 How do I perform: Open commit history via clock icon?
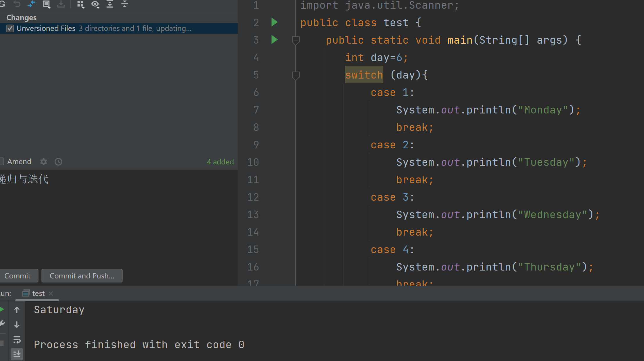58,162
